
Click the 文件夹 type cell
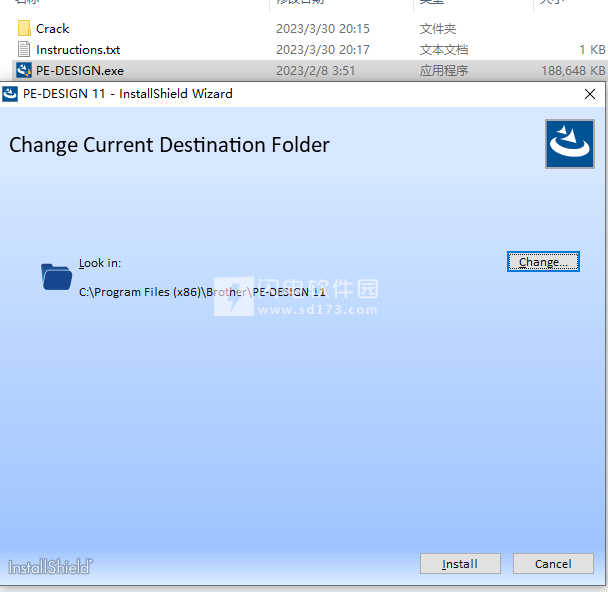438,29
